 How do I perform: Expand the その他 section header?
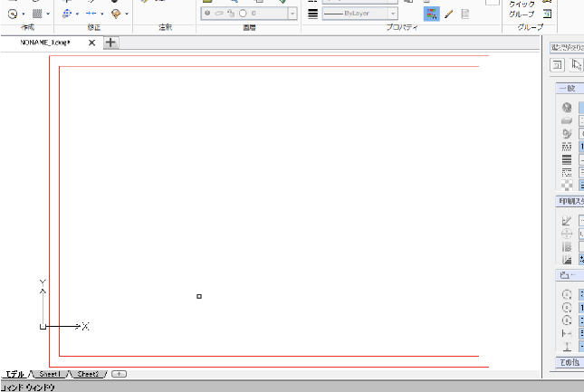point(570,363)
